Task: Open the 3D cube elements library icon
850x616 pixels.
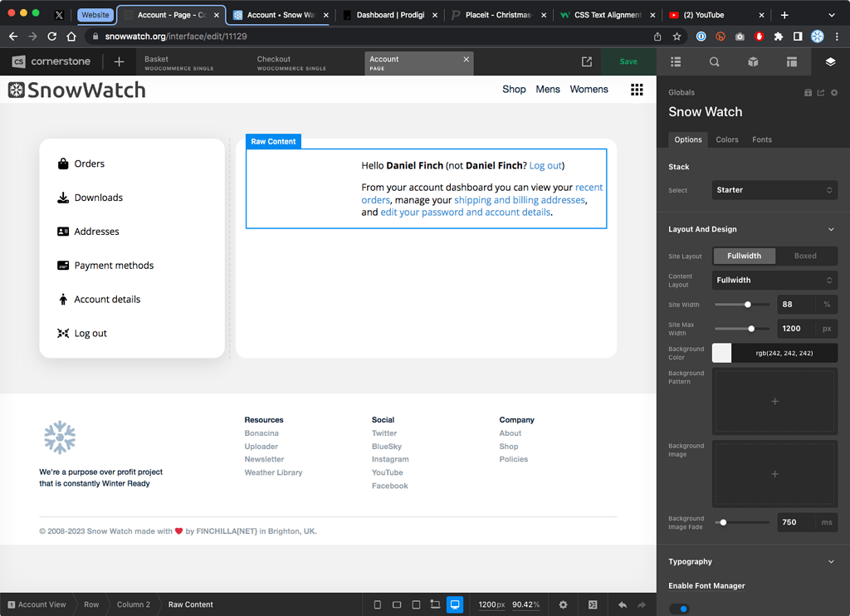Action: 752,61
